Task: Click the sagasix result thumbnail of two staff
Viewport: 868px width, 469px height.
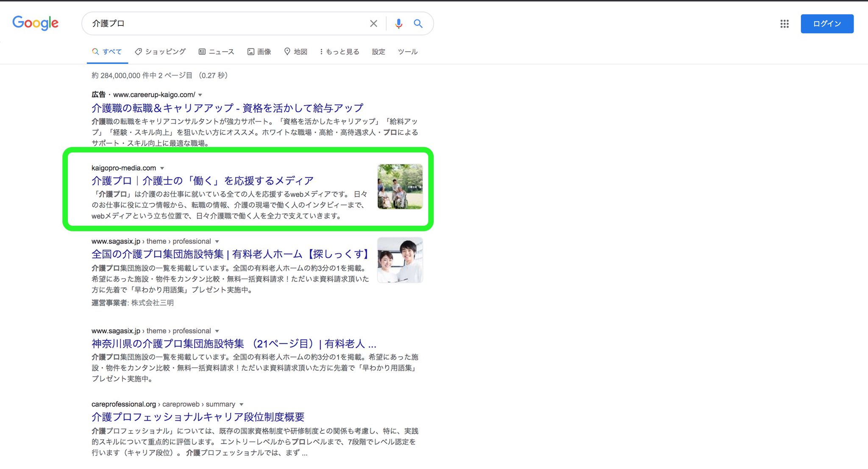Action: coord(400,260)
